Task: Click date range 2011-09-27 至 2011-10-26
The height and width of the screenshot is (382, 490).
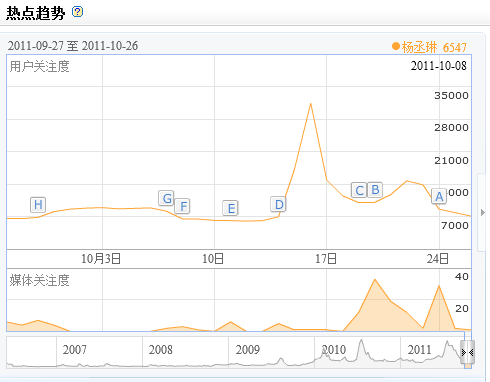Action: pos(73,46)
